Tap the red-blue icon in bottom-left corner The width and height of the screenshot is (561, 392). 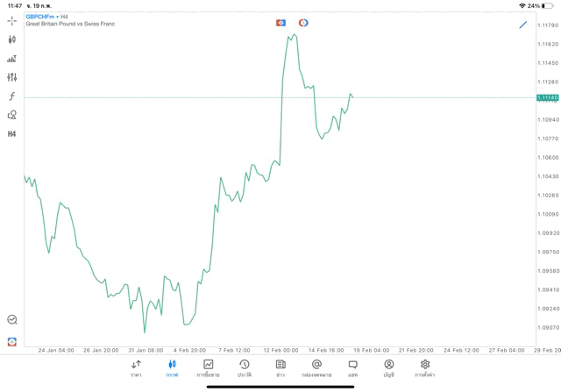click(x=12, y=342)
